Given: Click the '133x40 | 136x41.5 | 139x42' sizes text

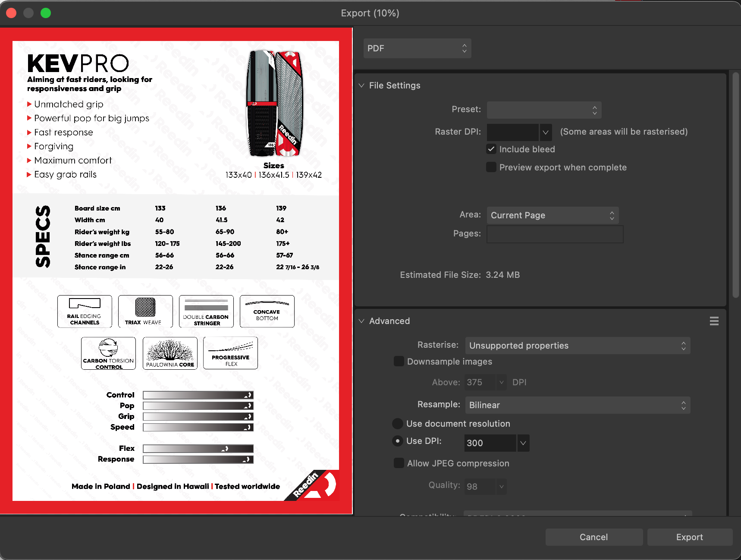Looking at the screenshot, I should click(273, 175).
